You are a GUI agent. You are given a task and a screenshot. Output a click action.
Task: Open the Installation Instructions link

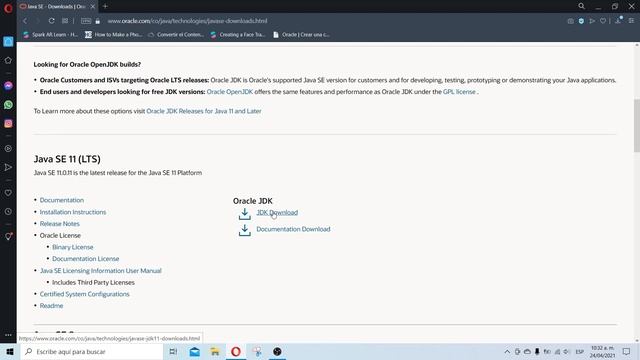pyautogui.click(x=73, y=212)
